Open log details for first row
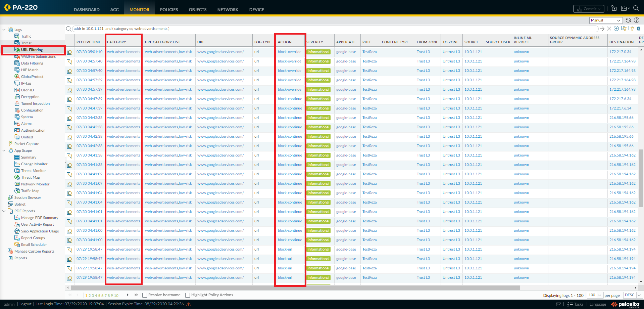644x309 pixels. click(x=69, y=52)
